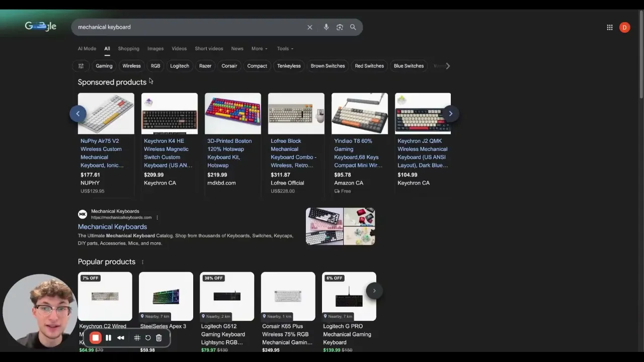Click the NuPhy Air75 keyboard image
The height and width of the screenshot is (362, 644).
coord(106,114)
